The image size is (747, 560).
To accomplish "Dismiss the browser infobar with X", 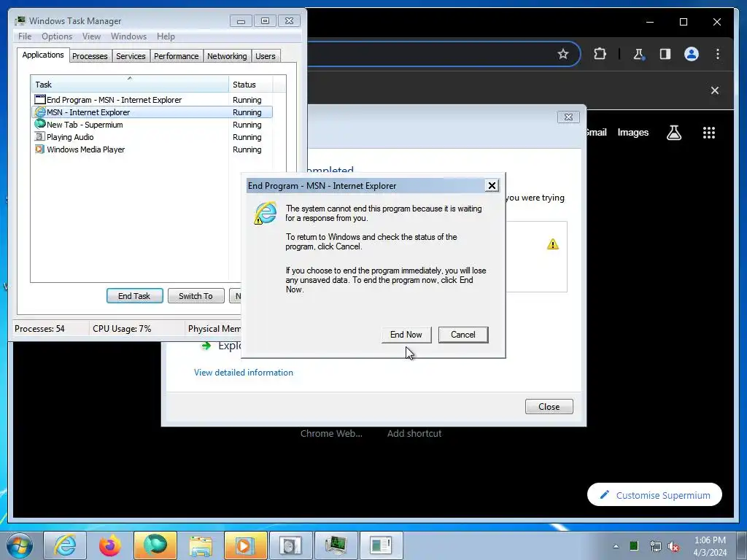I will click(715, 90).
